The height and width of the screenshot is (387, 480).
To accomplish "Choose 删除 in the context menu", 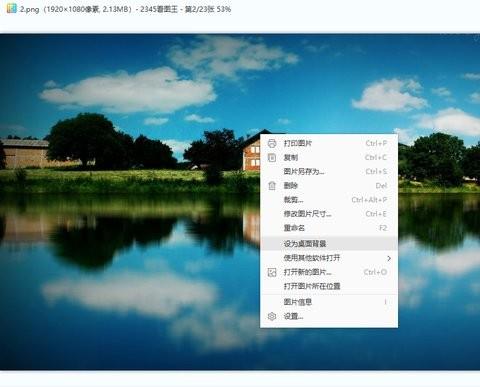I will pos(329,185).
